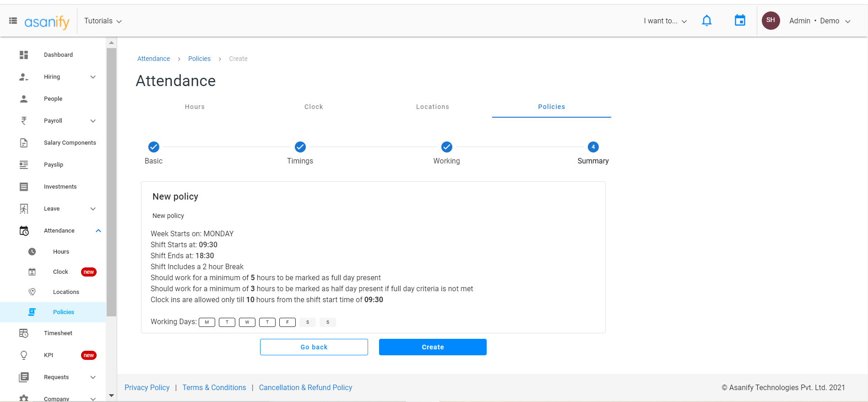Collapse the Attendance sidebar section
The width and height of the screenshot is (868, 402).
[x=98, y=231]
